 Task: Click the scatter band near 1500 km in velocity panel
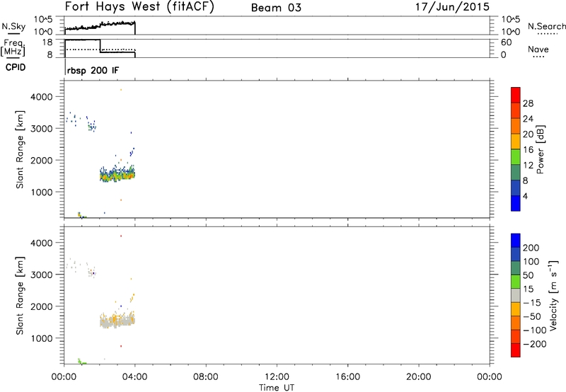(x=117, y=320)
